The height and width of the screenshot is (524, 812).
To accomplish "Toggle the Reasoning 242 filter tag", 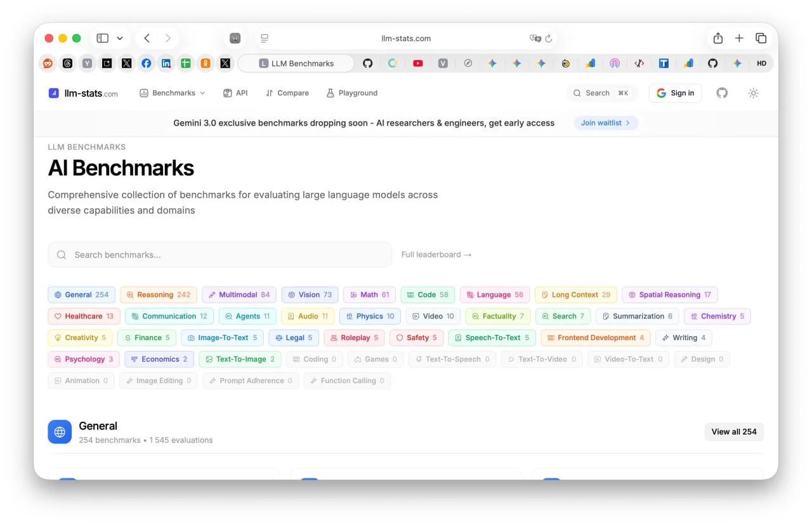I will click(159, 295).
